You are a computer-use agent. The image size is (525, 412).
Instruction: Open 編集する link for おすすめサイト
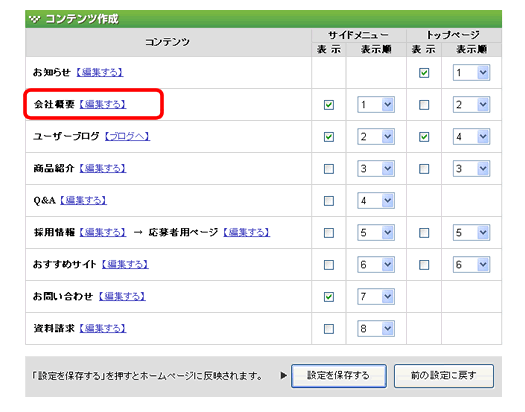[x=125, y=264]
